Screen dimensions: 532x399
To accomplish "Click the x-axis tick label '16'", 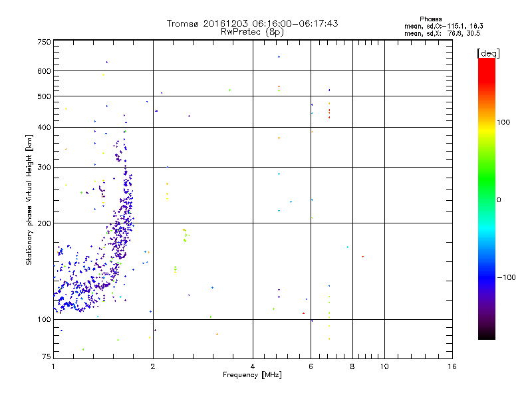I will tap(452, 366).
